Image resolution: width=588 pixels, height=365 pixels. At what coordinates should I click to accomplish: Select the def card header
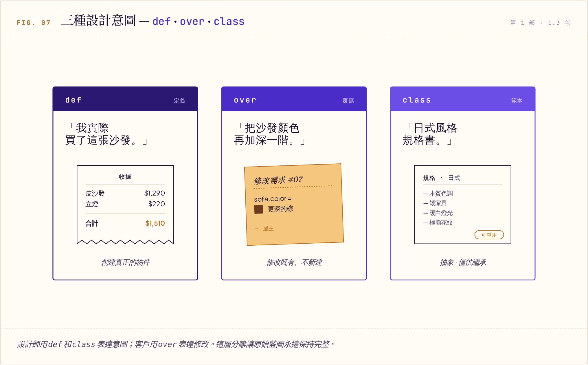[x=125, y=99]
